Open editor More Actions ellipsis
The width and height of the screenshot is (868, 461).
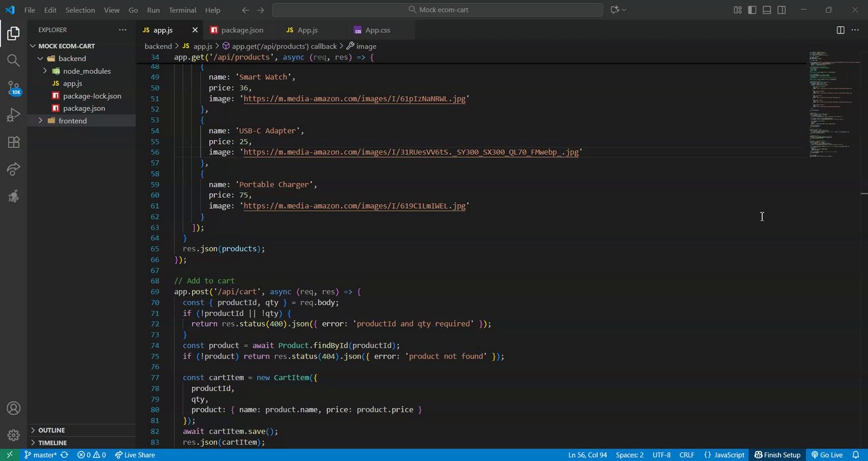(856, 30)
